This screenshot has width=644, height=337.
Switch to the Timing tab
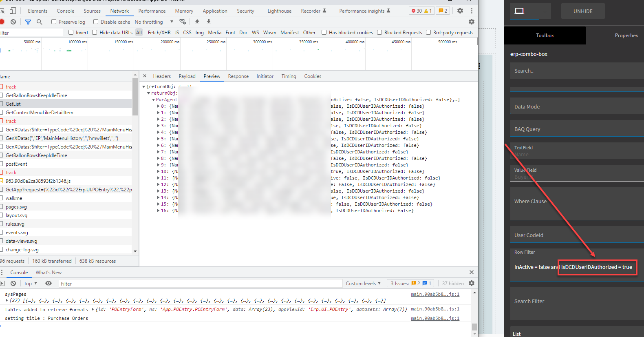click(x=289, y=76)
